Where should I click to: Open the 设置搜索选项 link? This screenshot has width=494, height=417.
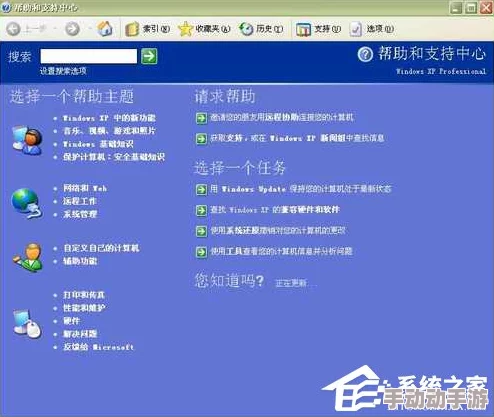click(x=63, y=71)
